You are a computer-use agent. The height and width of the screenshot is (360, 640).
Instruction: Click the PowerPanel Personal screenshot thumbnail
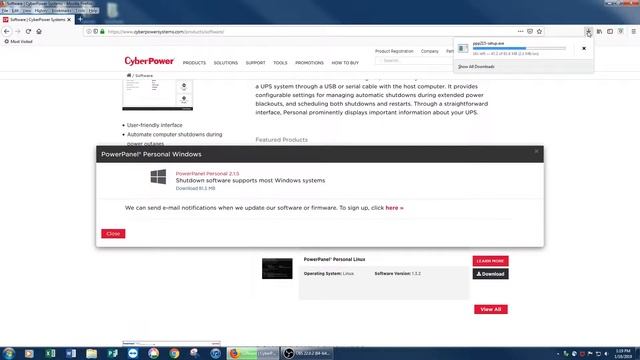[158, 95]
